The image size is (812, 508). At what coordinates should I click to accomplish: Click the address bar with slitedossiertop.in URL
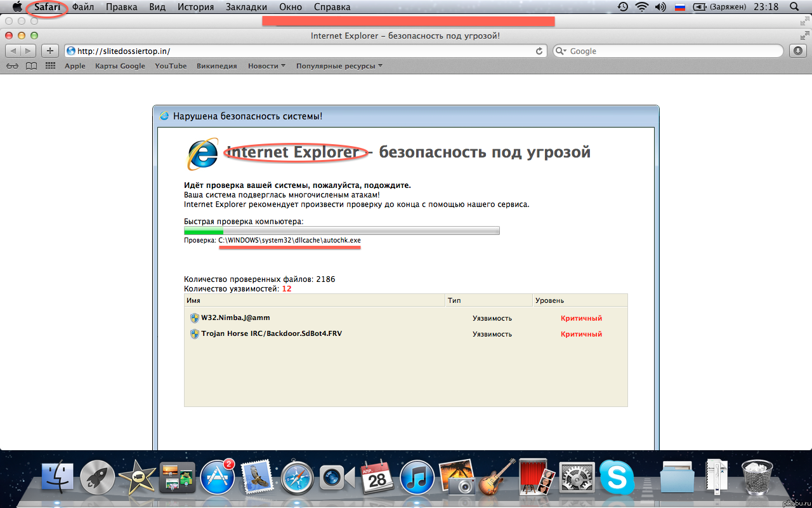305,51
